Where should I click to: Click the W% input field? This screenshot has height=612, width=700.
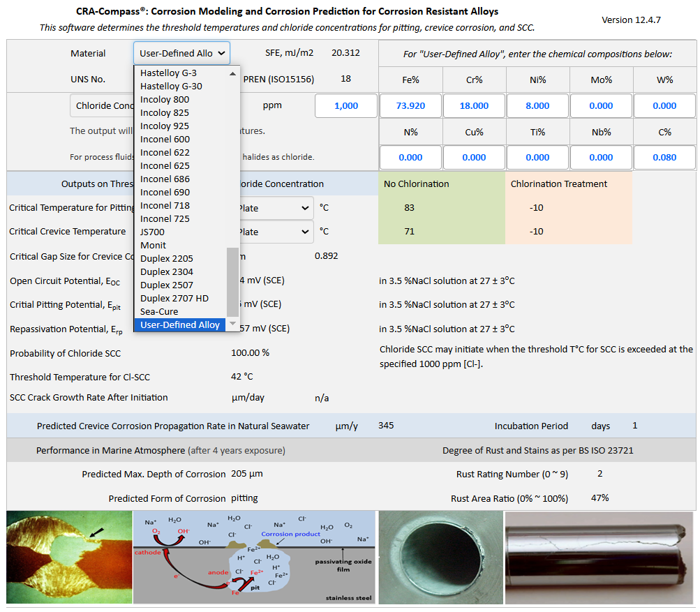pos(664,106)
